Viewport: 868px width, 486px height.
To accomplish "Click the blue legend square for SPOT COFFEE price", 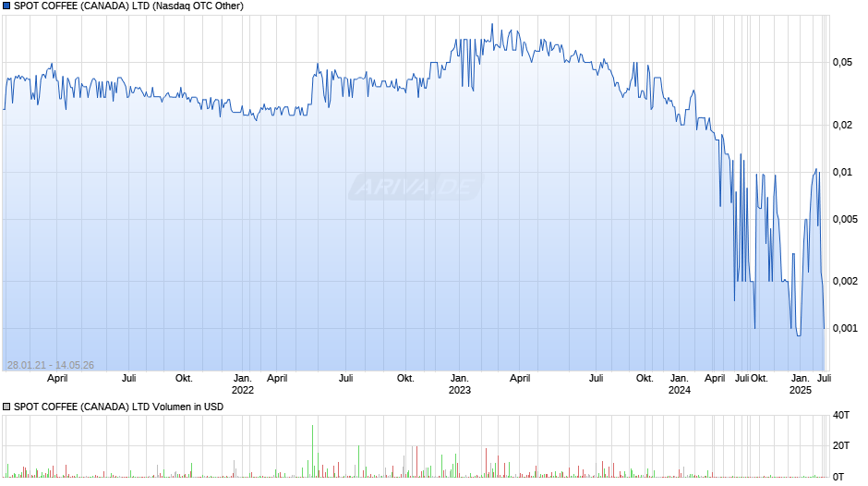I will (x=6, y=6).
